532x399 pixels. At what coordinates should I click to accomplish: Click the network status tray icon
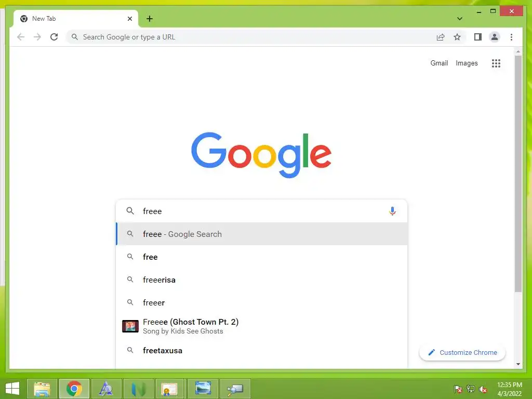point(471,389)
